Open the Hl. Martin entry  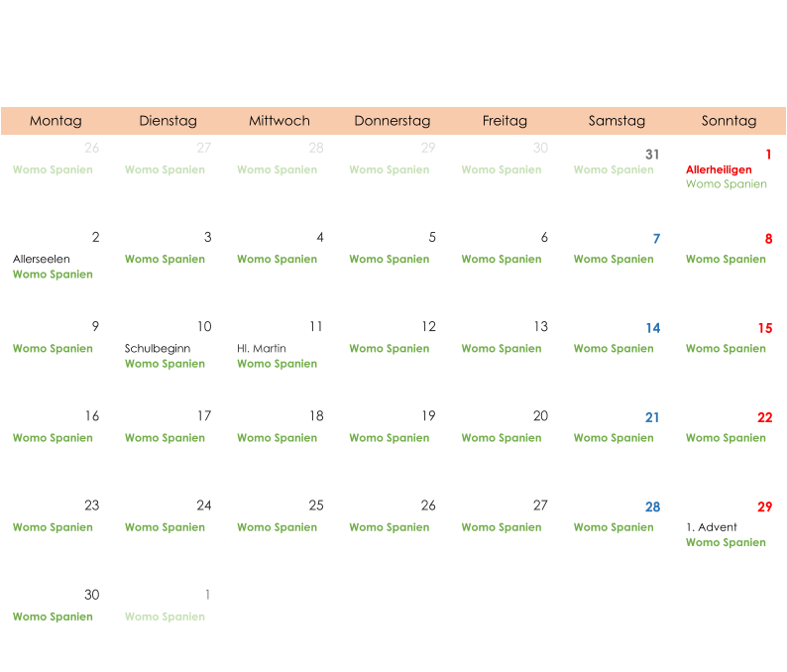click(x=262, y=349)
